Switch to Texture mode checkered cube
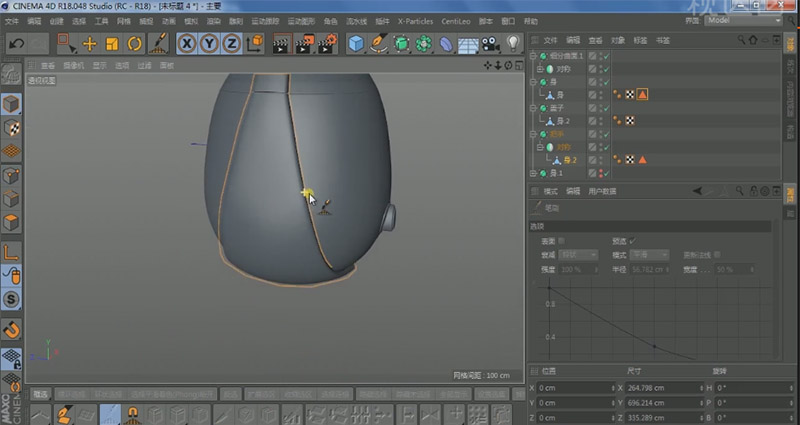This screenshot has height=425, width=800. click(x=11, y=128)
